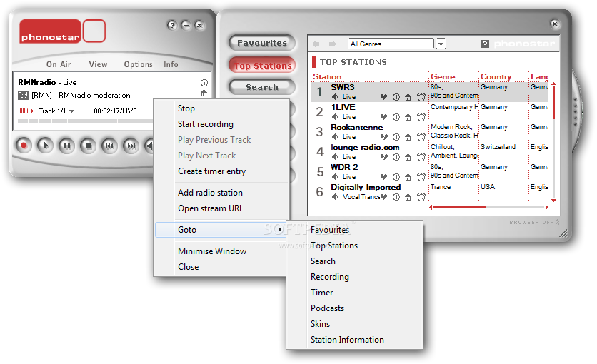Open lounge-radio.com info icon
The width and height of the screenshot is (597, 364).
pyautogui.click(x=396, y=157)
